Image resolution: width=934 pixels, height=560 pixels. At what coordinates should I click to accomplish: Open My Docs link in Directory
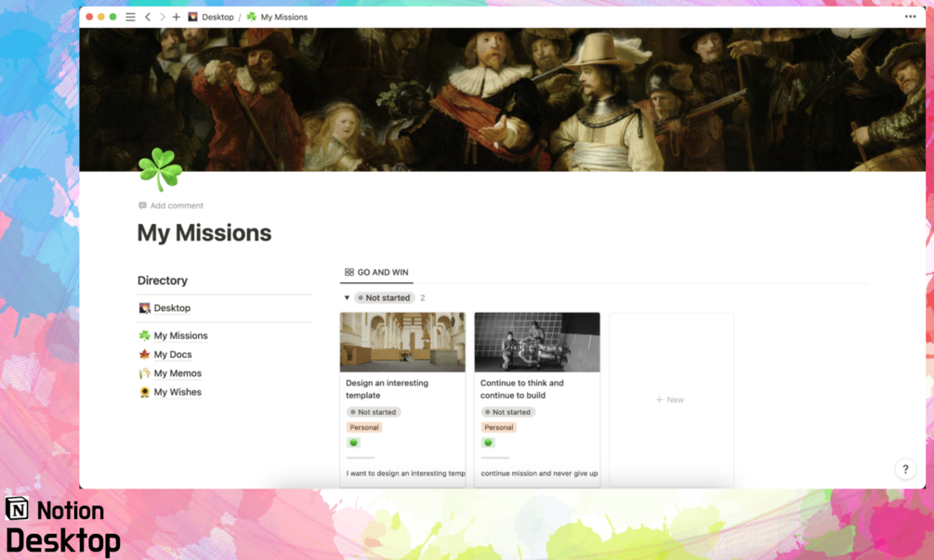tap(173, 354)
